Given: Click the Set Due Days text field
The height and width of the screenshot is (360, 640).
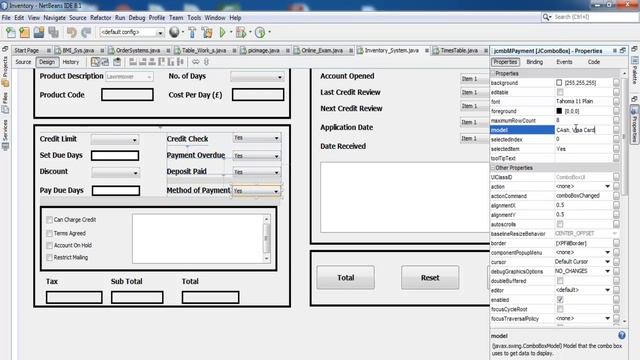Looking at the screenshot, I should coord(115,156).
